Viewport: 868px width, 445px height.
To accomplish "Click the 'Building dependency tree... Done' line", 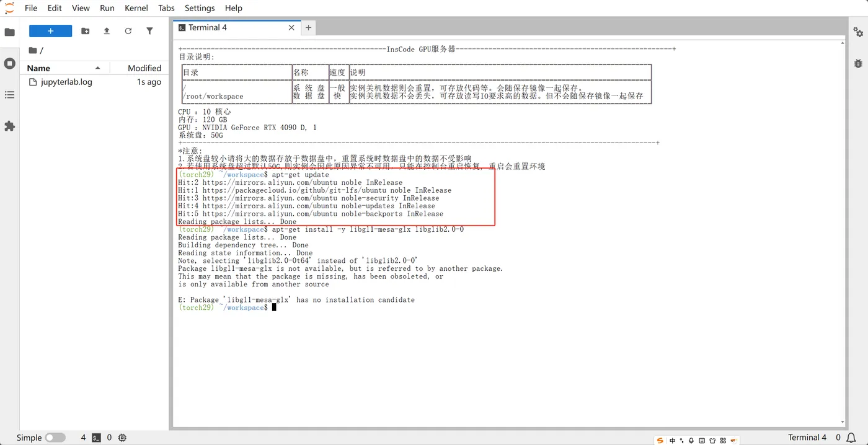I will pos(243,245).
